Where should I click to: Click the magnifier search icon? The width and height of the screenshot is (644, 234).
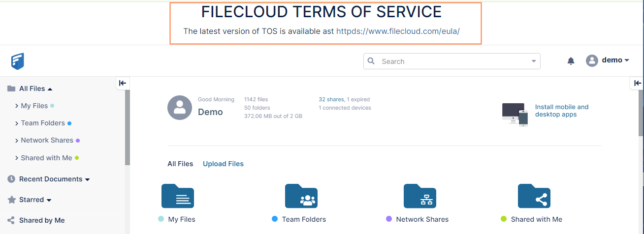371,61
